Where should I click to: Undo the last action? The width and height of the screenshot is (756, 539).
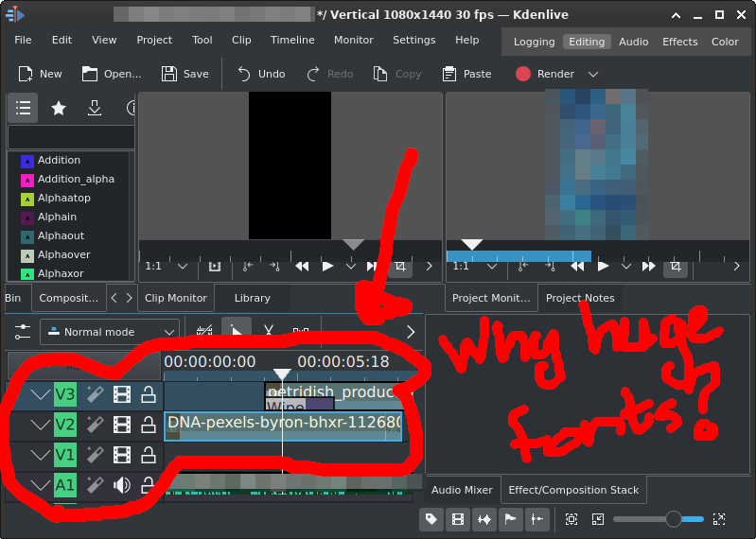coord(261,74)
